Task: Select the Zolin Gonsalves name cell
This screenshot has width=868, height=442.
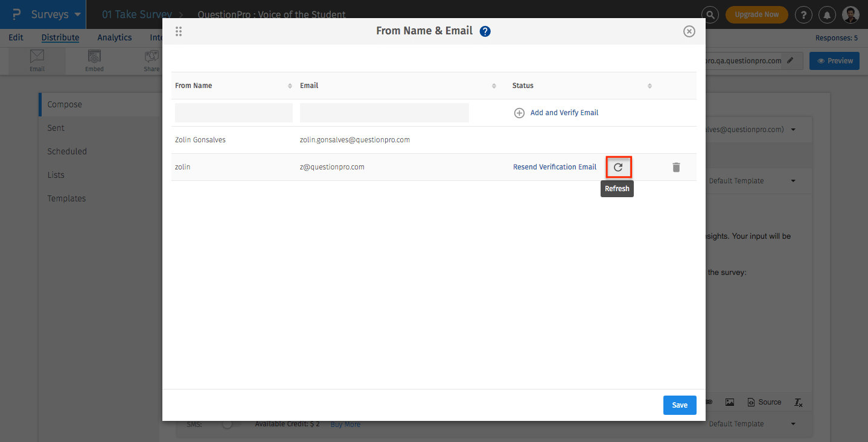Action: (200, 140)
